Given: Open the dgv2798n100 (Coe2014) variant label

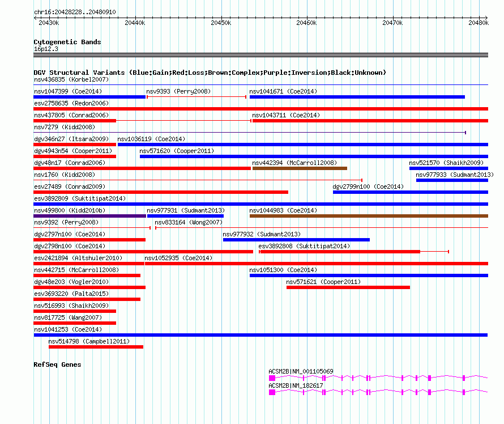Looking at the screenshot, I should tap(70, 246).
